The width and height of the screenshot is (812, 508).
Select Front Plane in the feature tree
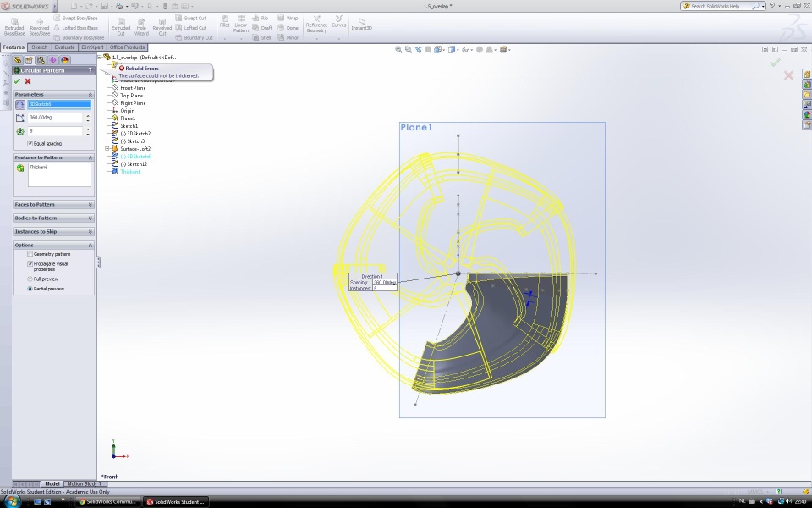pyautogui.click(x=133, y=87)
